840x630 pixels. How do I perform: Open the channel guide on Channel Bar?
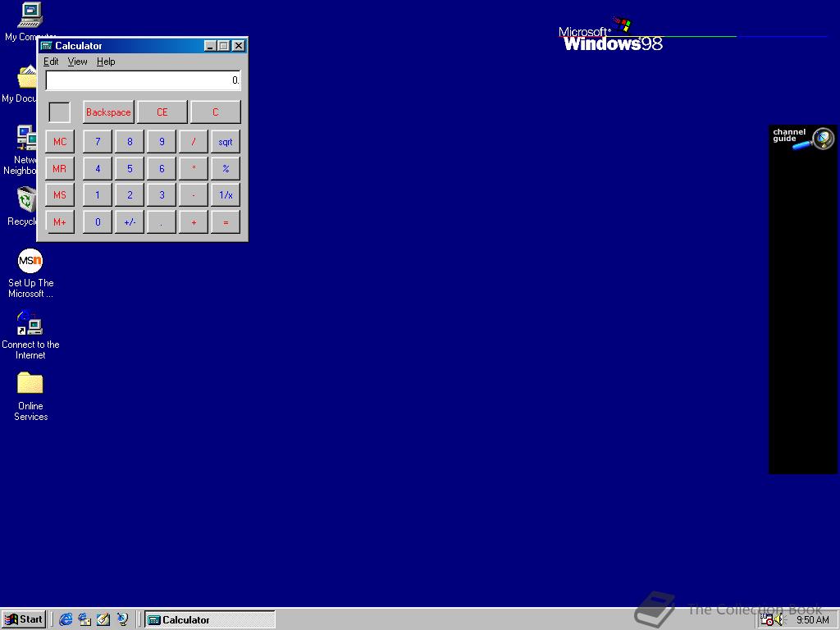[802, 138]
